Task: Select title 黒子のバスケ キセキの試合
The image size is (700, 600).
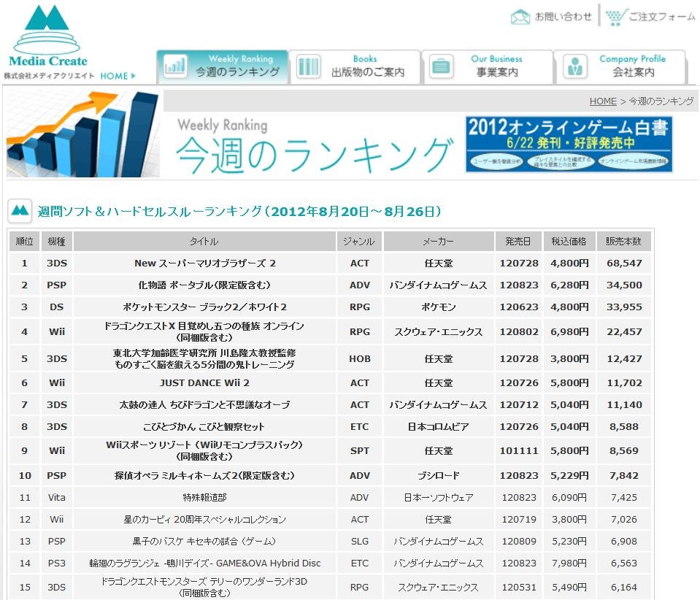Action: pyautogui.click(x=204, y=542)
